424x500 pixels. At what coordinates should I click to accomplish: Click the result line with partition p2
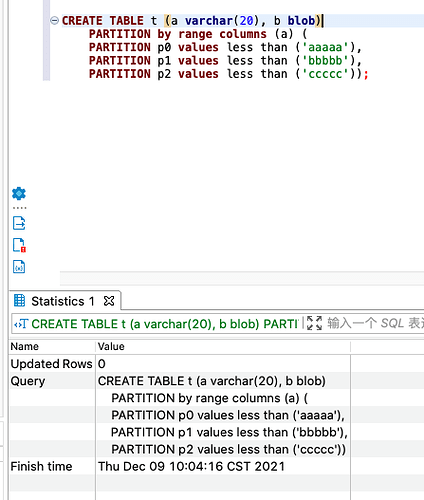[x=229, y=449]
